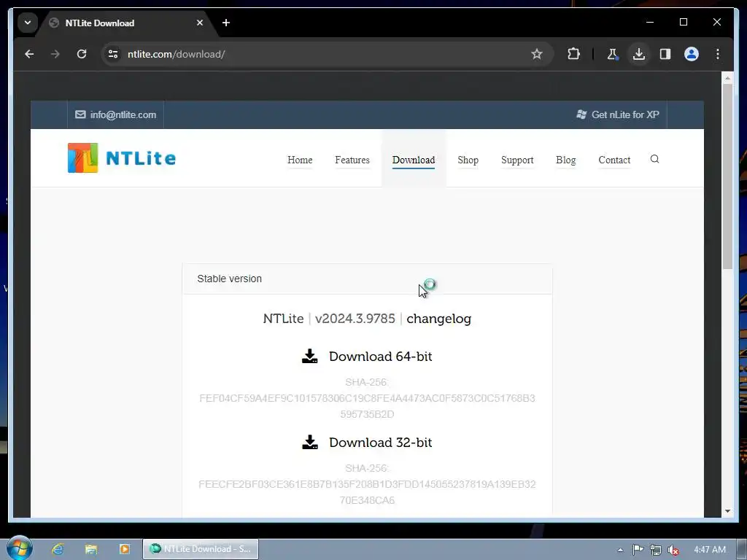Open Windows Explorer folder in taskbar
This screenshot has width=747, height=560.
91,549
